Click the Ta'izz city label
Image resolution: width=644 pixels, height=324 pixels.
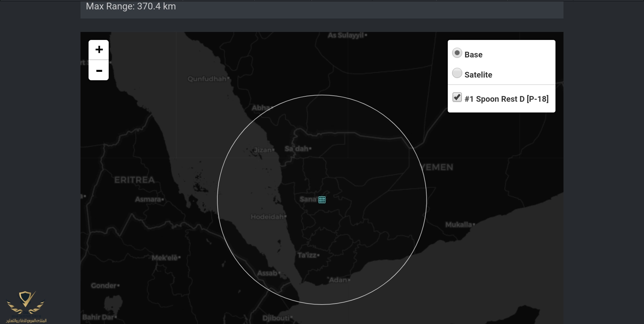[x=307, y=255]
